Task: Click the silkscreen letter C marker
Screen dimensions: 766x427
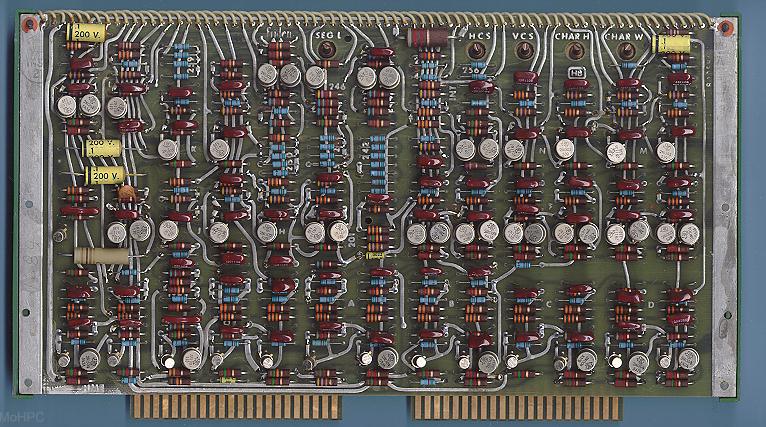Action: click(549, 305)
